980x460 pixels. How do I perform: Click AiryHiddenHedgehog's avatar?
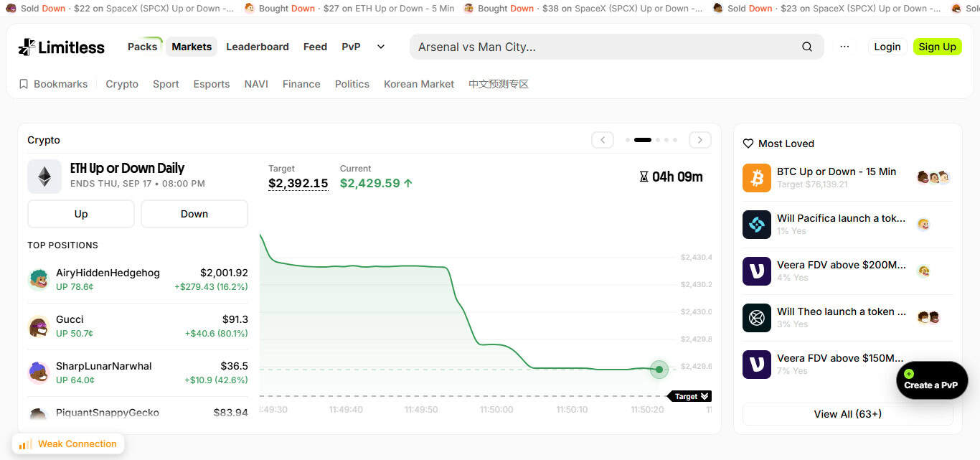tap(39, 279)
